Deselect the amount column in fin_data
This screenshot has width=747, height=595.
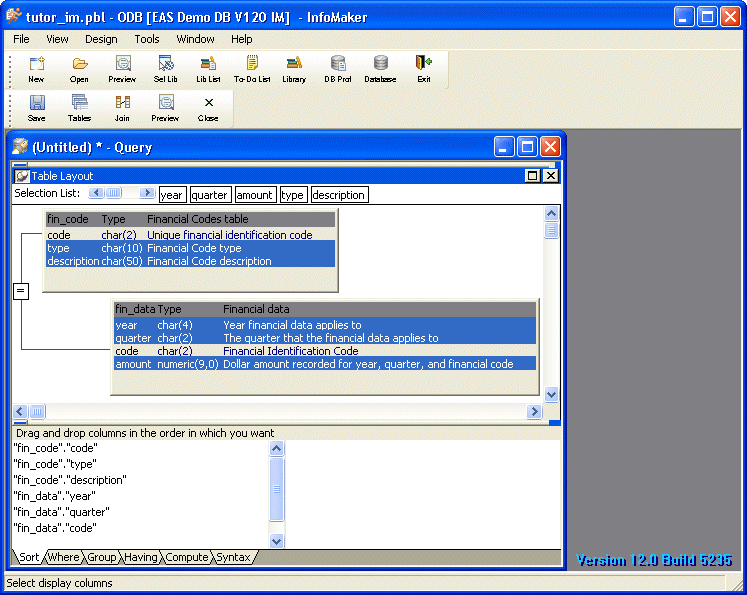(x=325, y=364)
